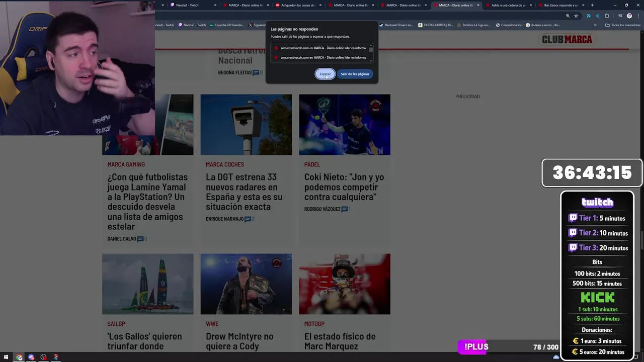This screenshot has height=362, width=644.
Task: Open the media control toolbar icon
Action: [620, 16]
